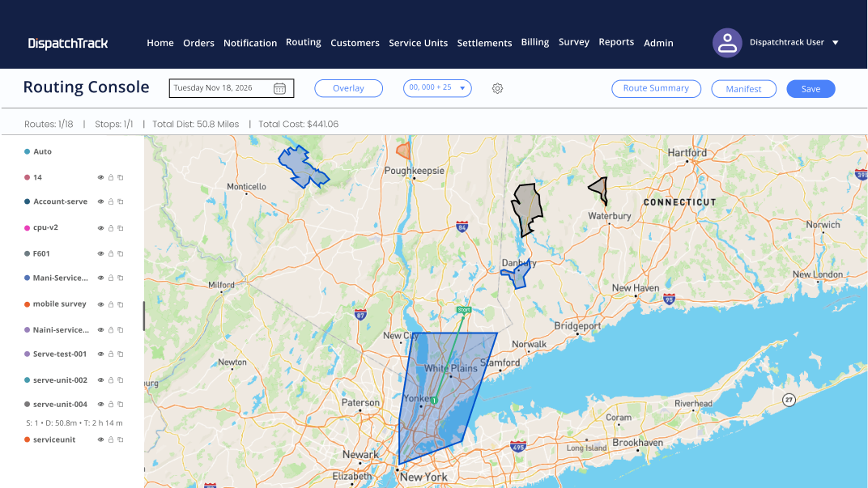Click the Manifest button
868x488 pixels.
[x=743, y=88]
